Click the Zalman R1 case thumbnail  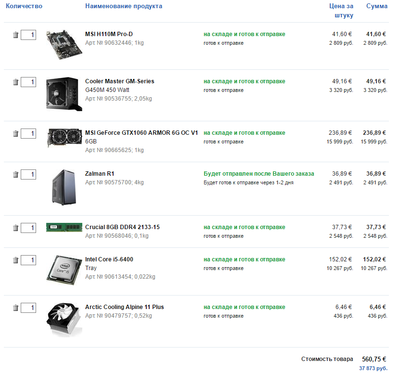pyautogui.click(x=64, y=187)
